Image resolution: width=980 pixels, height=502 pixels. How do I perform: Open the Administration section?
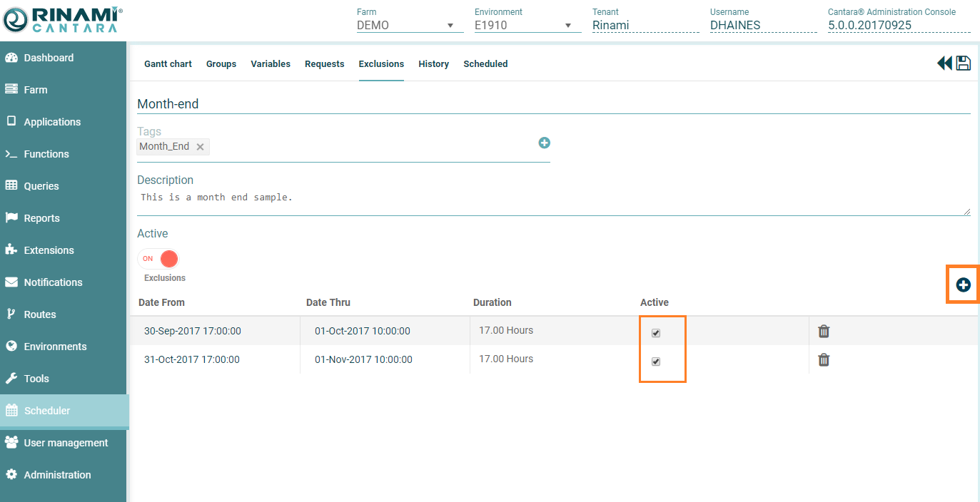[x=57, y=475]
